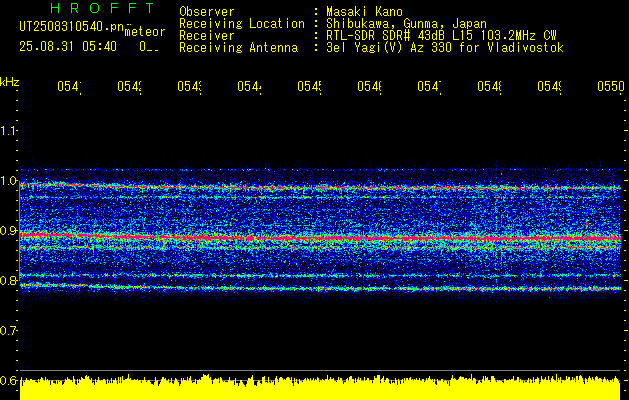Click the 0542 time marker

tap(130, 86)
